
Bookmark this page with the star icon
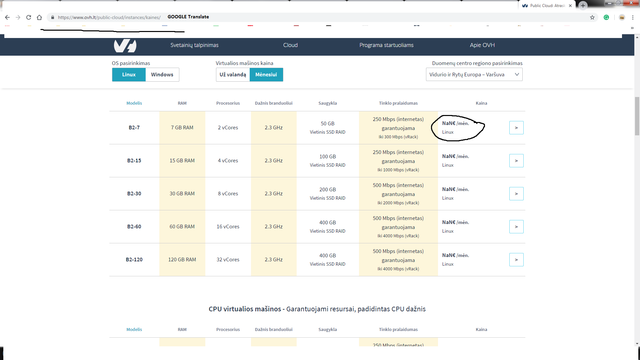click(x=592, y=17)
